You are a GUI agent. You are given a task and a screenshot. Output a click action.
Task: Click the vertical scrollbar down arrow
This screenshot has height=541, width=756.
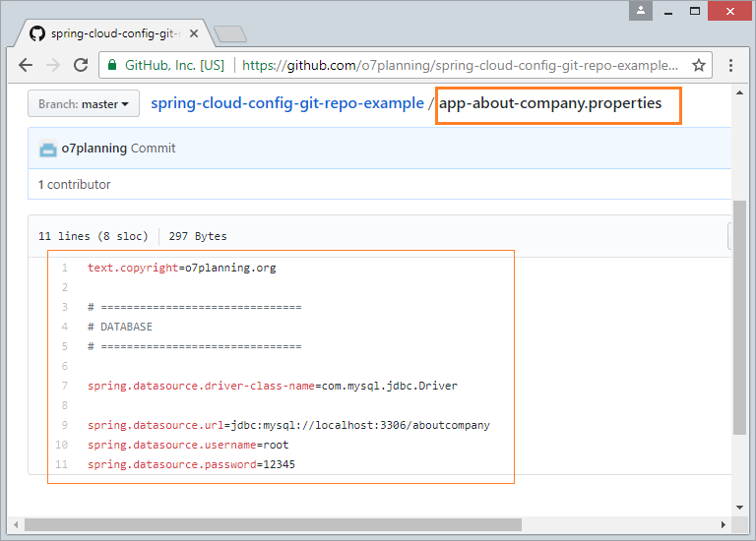coord(739,508)
